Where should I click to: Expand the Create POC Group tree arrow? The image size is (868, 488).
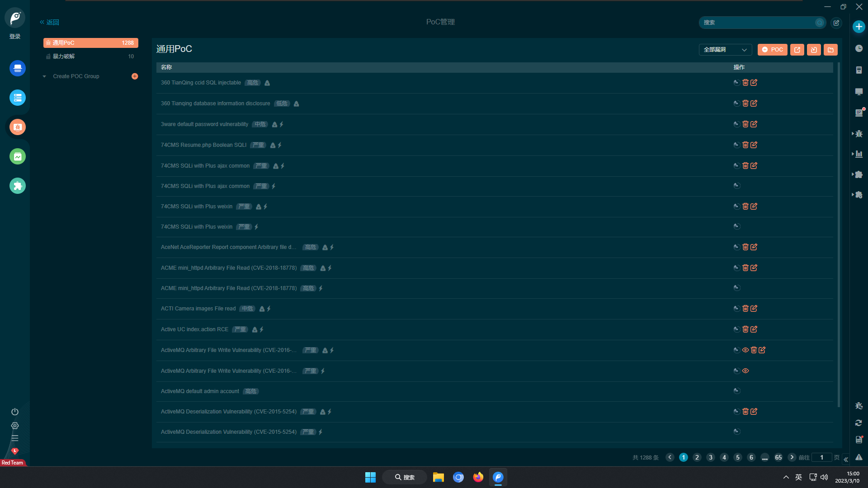coord(44,76)
